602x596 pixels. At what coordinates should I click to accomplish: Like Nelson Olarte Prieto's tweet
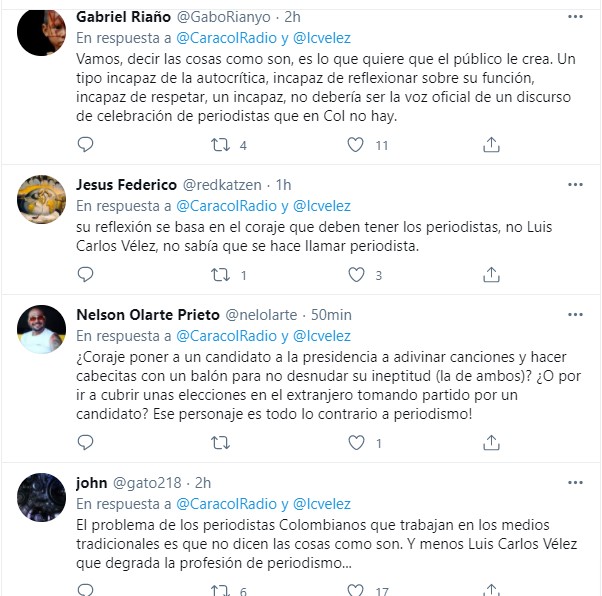click(355, 441)
